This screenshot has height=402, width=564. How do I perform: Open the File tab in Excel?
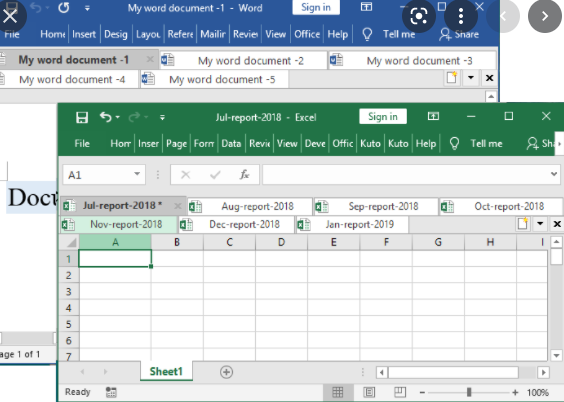point(82,143)
